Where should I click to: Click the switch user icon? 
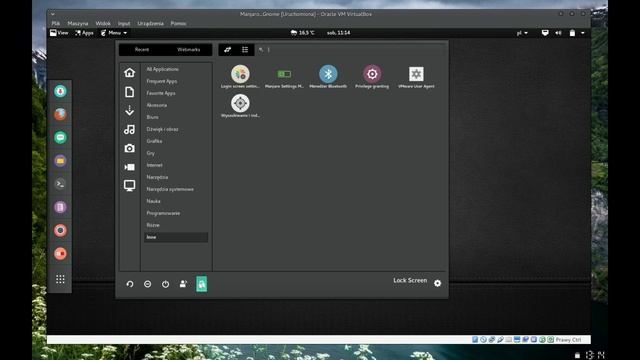tap(183, 284)
